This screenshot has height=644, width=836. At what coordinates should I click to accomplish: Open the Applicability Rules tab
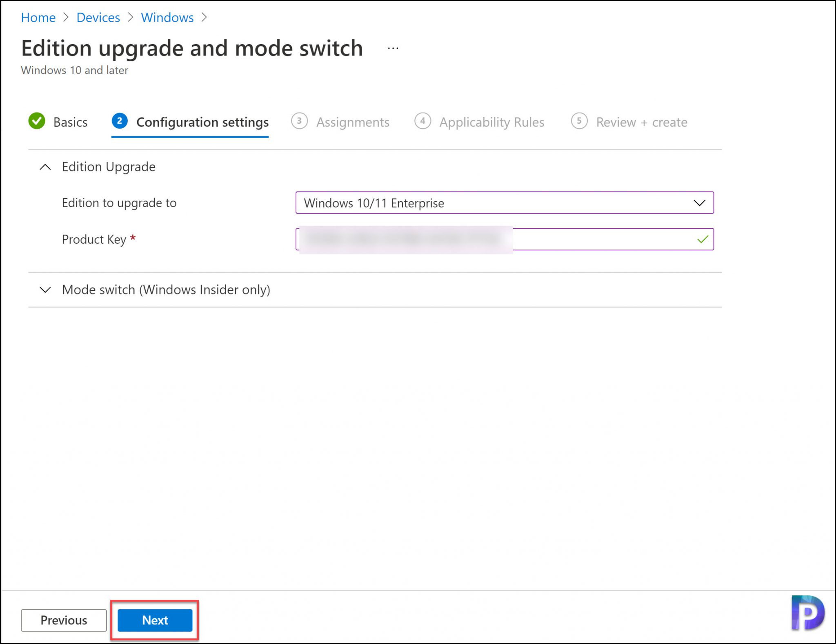(479, 122)
